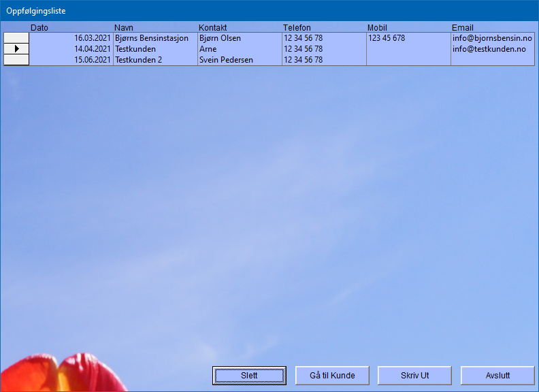The height and width of the screenshot is (392, 539).
Task: Click contact Bjørn Olsen
Action: coord(240,38)
